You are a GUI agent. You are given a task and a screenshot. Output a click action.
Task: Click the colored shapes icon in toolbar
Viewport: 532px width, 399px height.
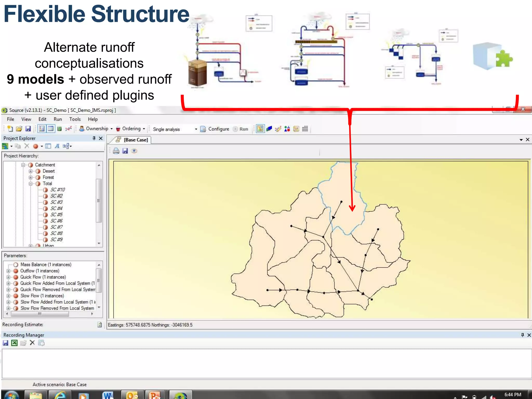click(287, 129)
